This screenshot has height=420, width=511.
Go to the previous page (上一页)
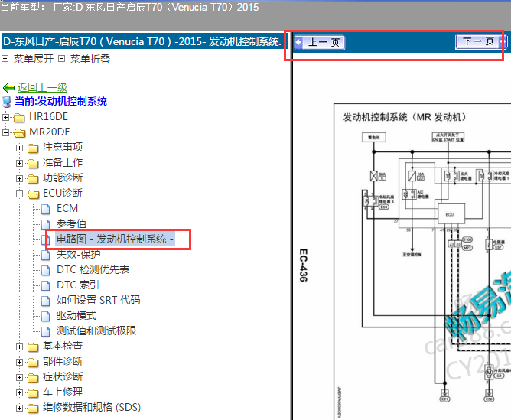point(320,42)
